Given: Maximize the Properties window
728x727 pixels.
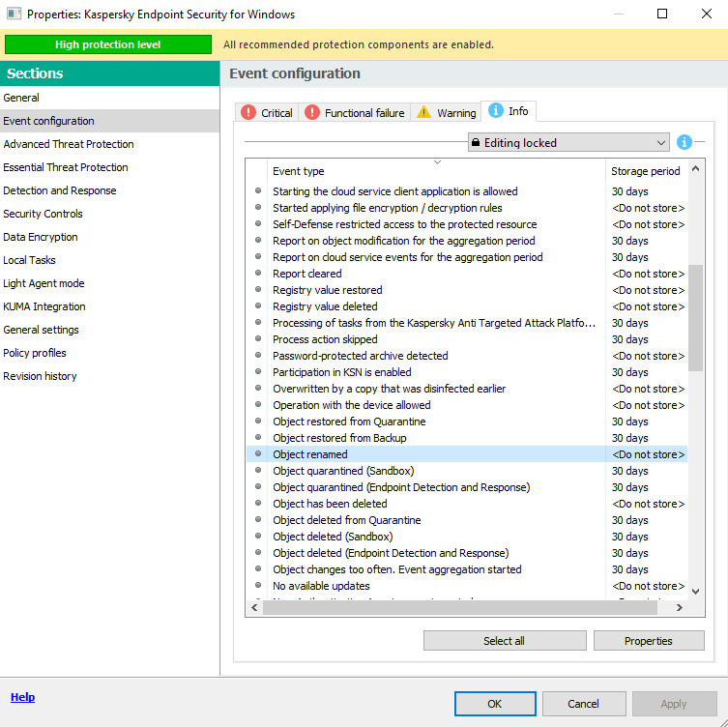Looking at the screenshot, I should (662, 14).
